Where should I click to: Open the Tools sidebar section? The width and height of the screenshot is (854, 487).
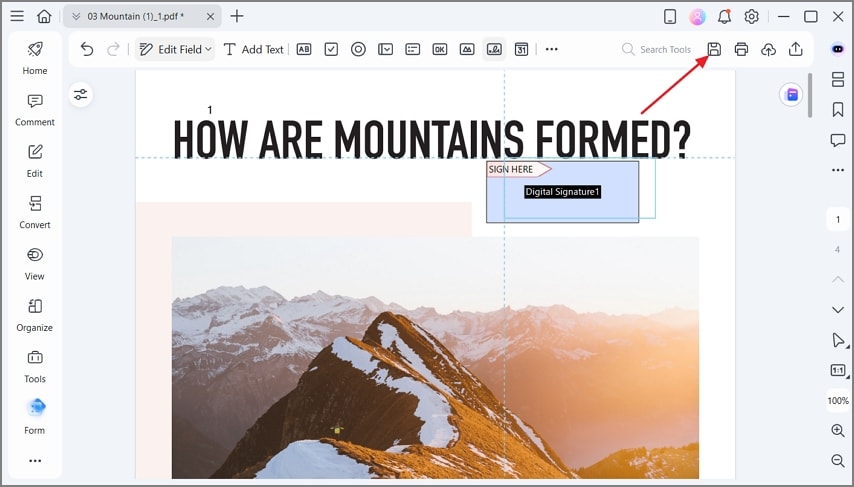coord(35,366)
